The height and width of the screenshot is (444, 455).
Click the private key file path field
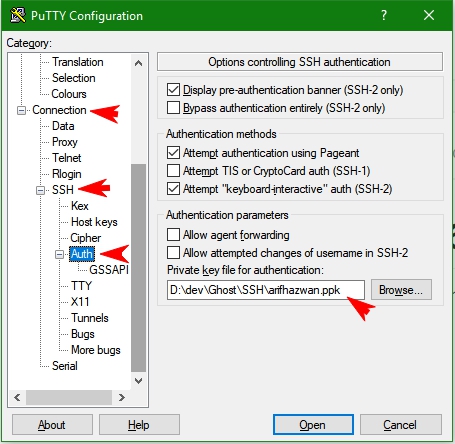[x=266, y=290]
